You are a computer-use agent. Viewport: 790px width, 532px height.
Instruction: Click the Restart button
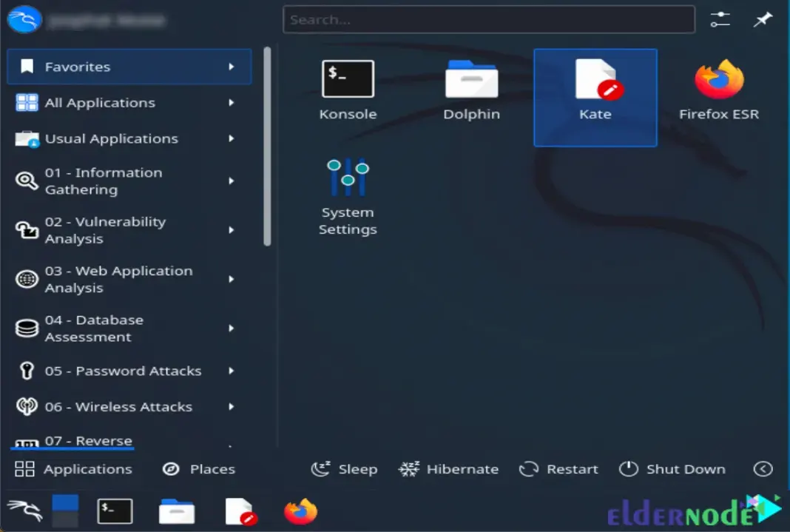click(x=558, y=469)
